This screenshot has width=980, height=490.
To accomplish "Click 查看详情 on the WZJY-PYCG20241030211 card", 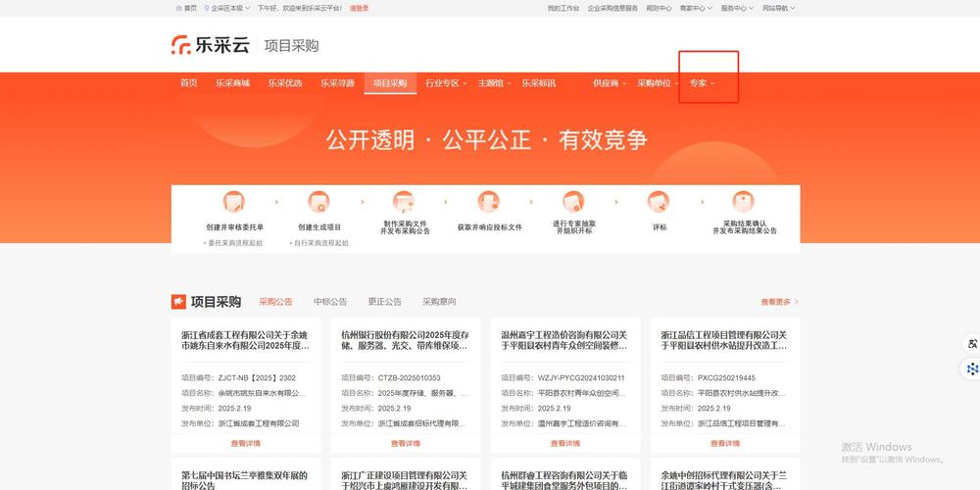I will pos(565,443).
